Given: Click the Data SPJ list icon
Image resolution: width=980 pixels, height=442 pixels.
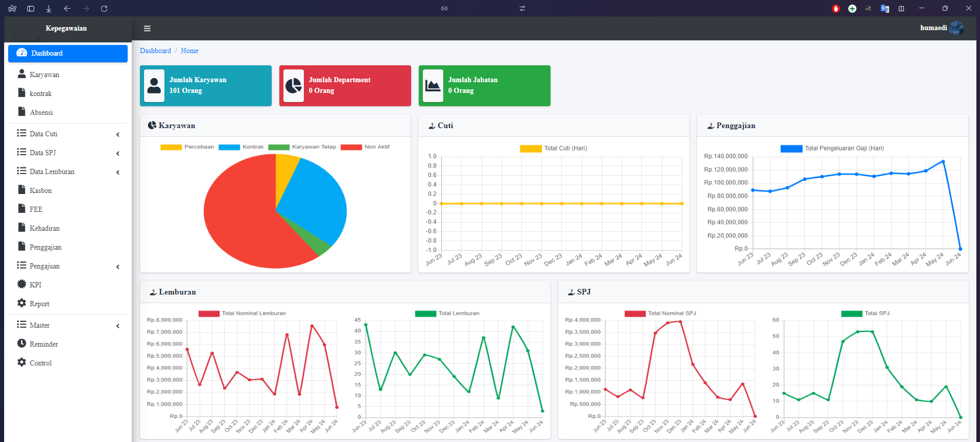Looking at the screenshot, I should coord(21,152).
